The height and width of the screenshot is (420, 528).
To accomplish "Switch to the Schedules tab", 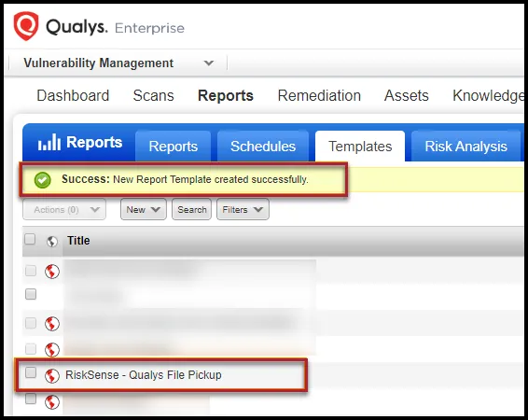I will coord(263,147).
